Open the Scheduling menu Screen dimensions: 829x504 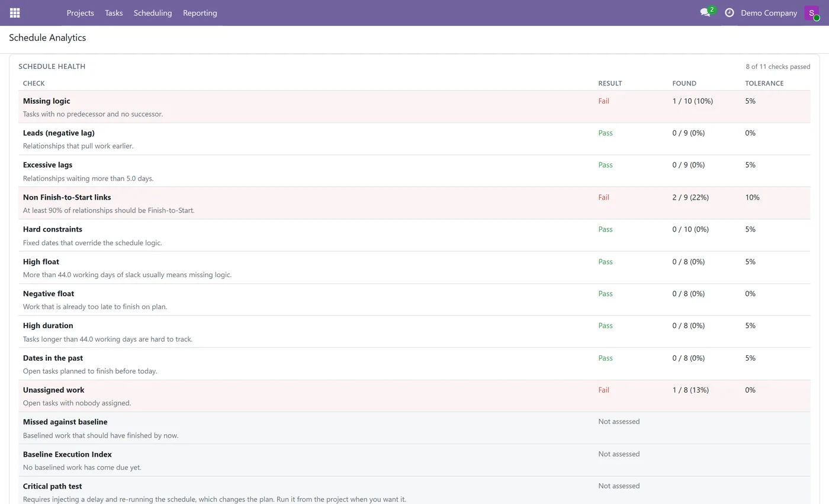pos(153,13)
